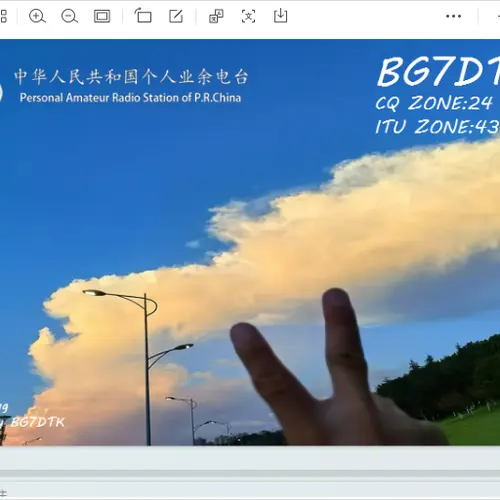The image size is (500, 500).
Task: Click the zoom out magnifier icon
Action: (69, 16)
